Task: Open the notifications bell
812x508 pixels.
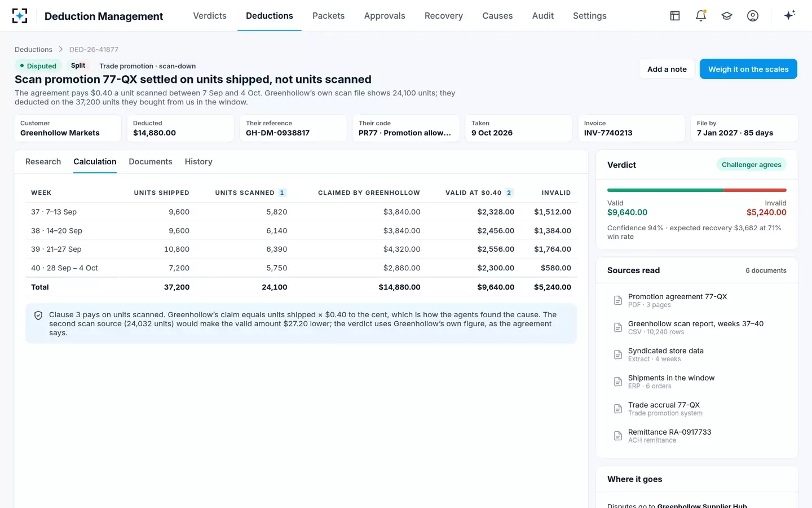Action: point(701,16)
